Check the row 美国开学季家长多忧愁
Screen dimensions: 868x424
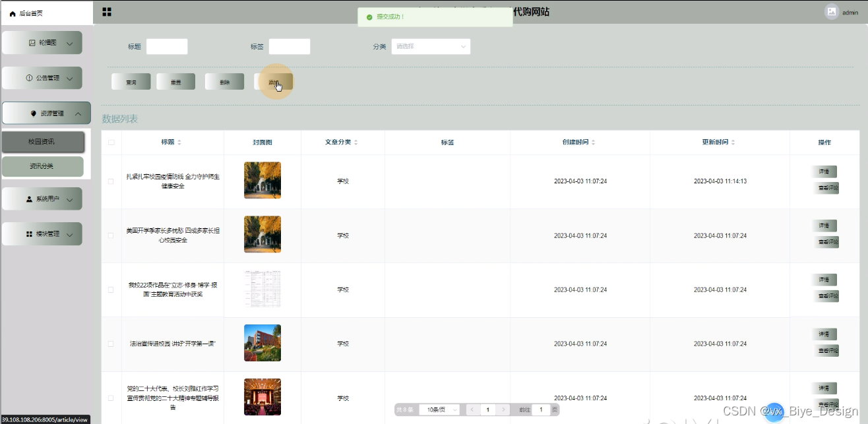click(111, 235)
